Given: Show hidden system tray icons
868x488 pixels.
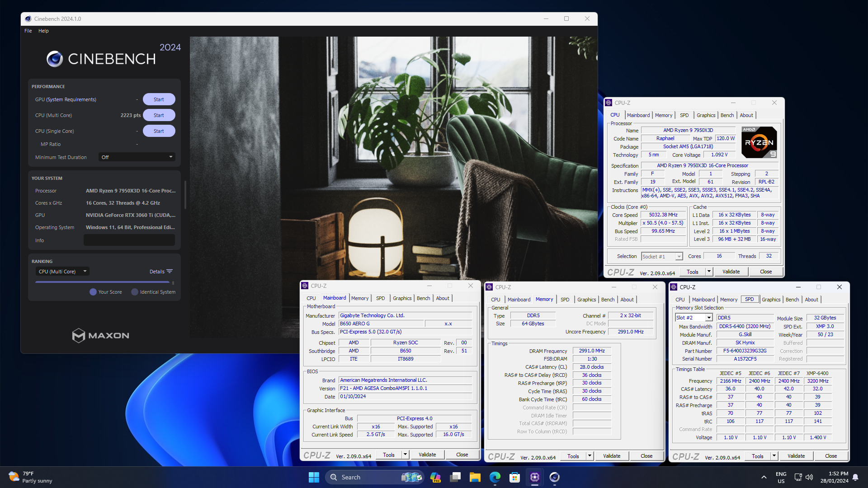Looking at the screenshot, I should (764, 477).
